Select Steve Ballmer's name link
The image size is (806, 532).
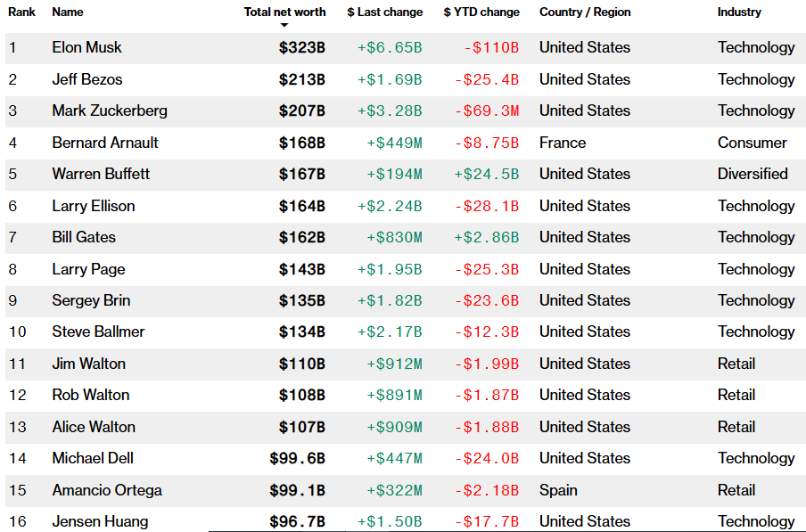click(98, 331)
